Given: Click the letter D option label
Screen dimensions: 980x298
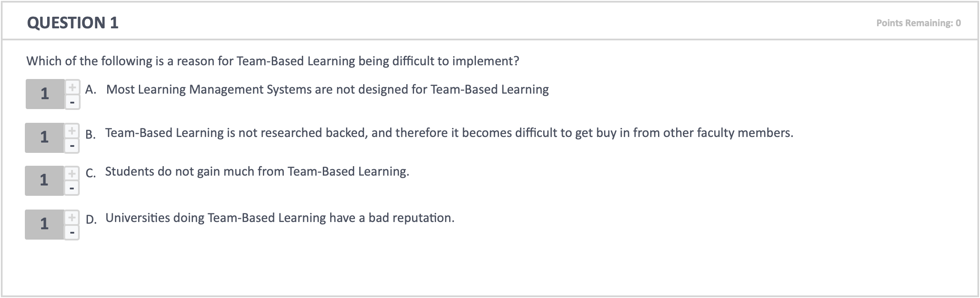Looking at the screenshot, I should 91,219.
